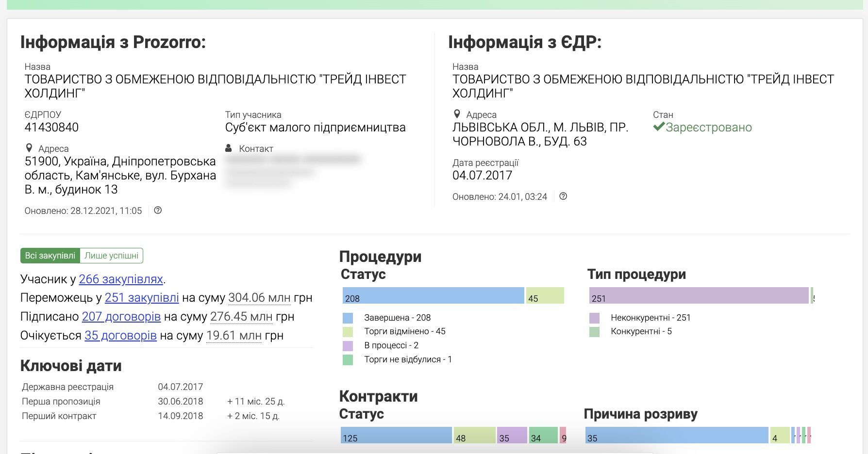Viewport: 868px width, 454px height.
Task: Open the 251 закупівлі winner link
Action: pyautogui.click(x=142, y=297)
